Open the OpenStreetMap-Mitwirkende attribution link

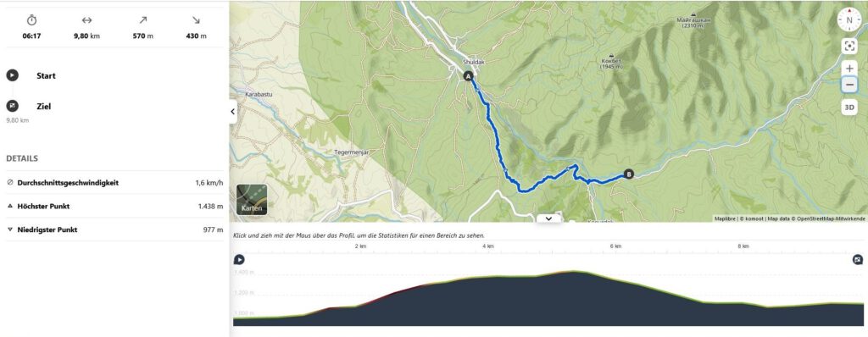click(831, 218)
